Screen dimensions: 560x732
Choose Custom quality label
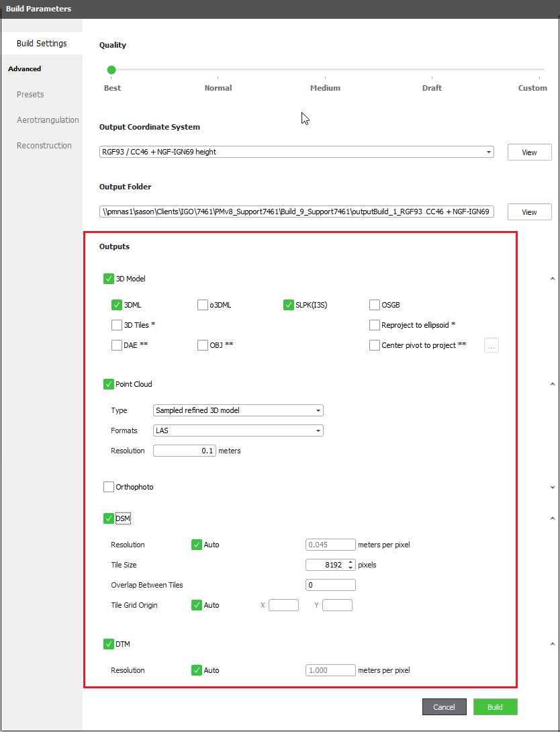click(x=532, y=88)
